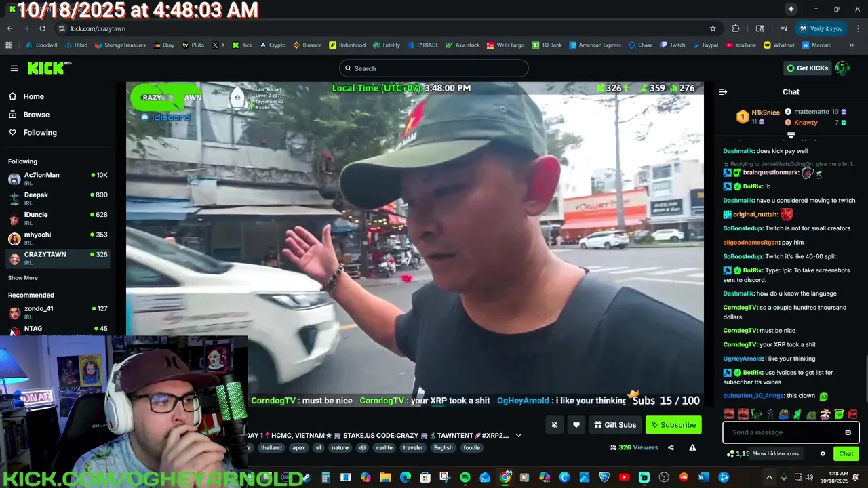Open the browser apps grid icon

[9, 45]
